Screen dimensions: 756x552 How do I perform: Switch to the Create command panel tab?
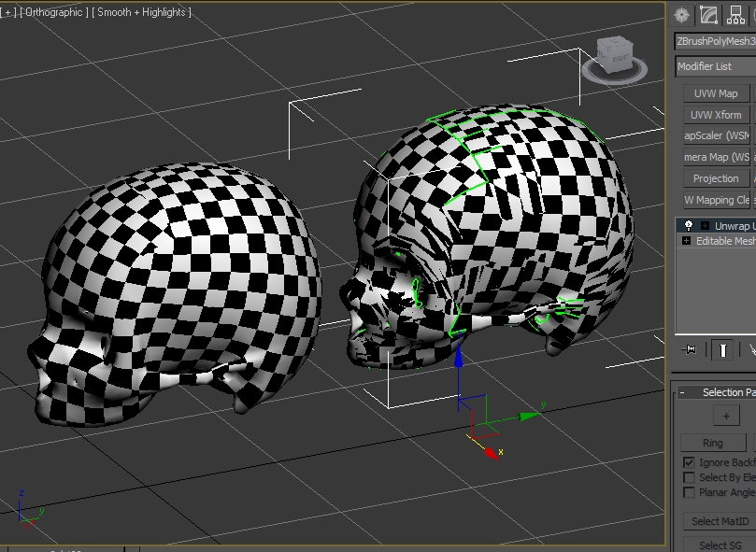click(x=681, y=13)
